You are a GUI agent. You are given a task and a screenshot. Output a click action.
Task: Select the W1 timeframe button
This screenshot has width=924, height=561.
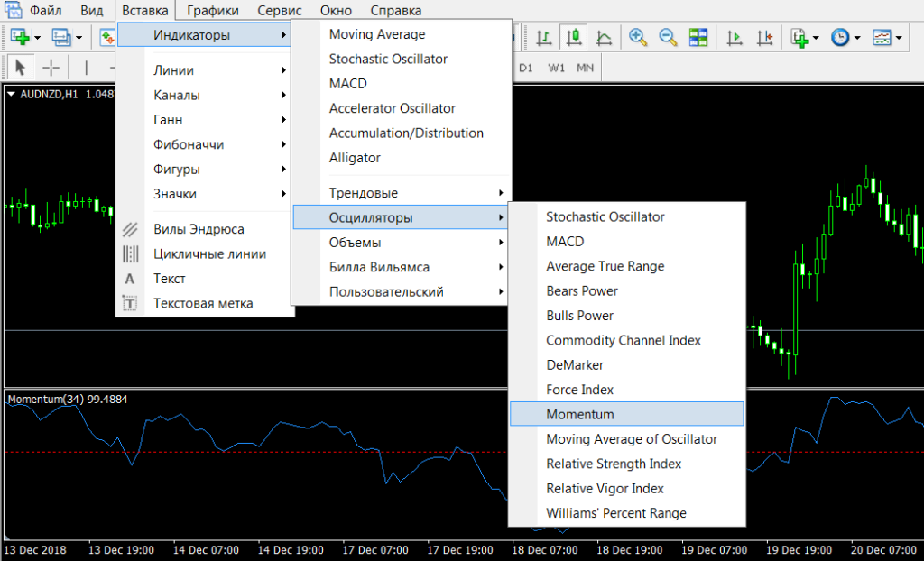click(556, 68)
